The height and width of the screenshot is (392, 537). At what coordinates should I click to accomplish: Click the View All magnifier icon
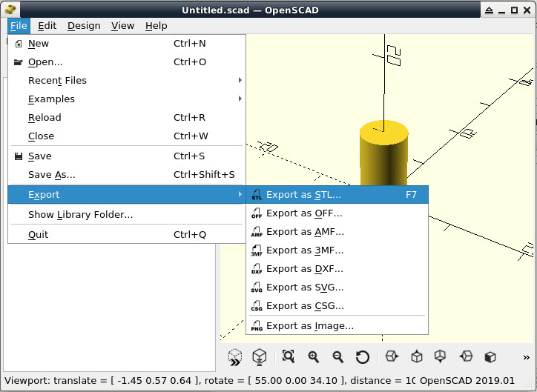coord(289,356)
